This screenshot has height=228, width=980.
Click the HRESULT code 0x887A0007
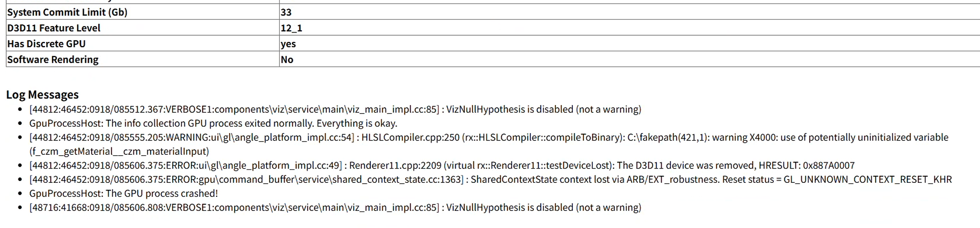coord(828,165)
